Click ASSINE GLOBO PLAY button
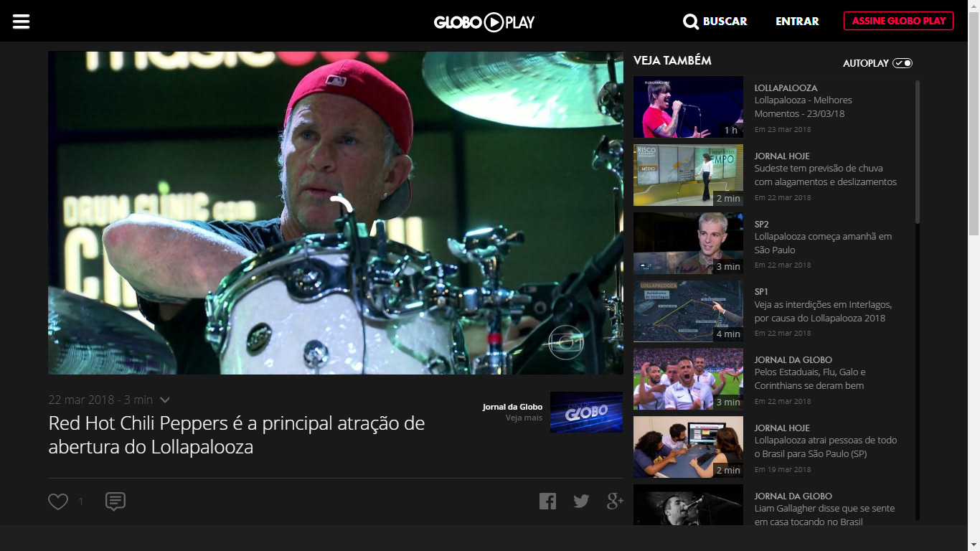This screenshot has width=980, height=551. click(898, 21)
